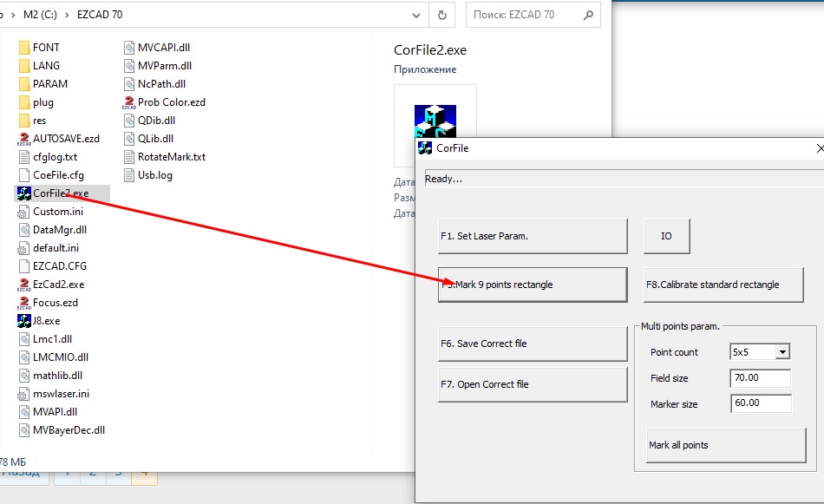Image resolution: width=824 pixels, height=504 pixels.
Task: Select the AUTOSAVE.ezd file icon
Action: point(24,139)
